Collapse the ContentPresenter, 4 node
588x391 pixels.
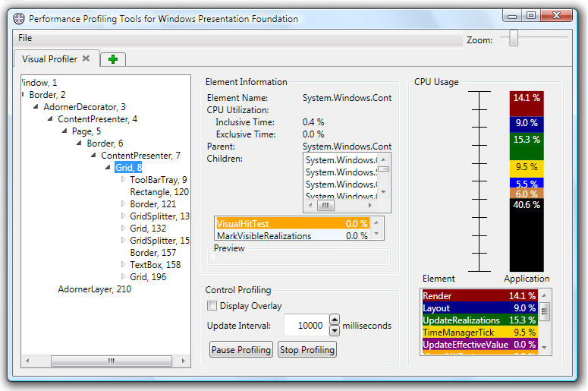[x=50, y=119]
